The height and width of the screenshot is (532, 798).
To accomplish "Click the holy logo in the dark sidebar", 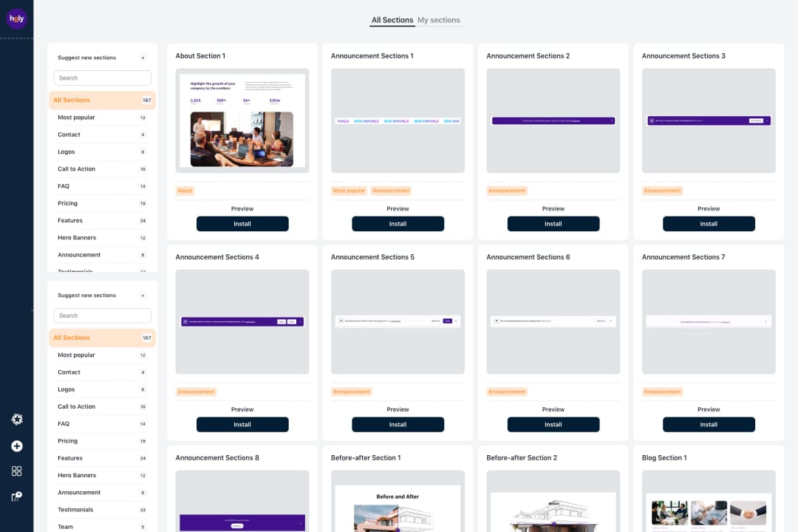I will (x=17, y=18).
